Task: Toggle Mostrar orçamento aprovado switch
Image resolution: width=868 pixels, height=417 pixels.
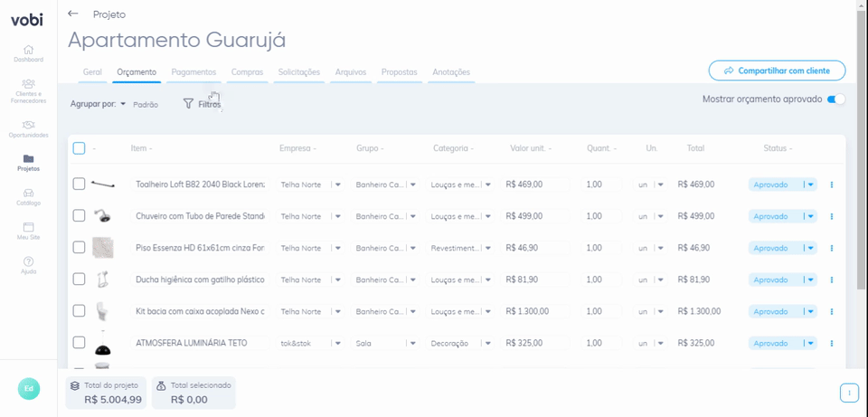Action: [x=835, y=100]
